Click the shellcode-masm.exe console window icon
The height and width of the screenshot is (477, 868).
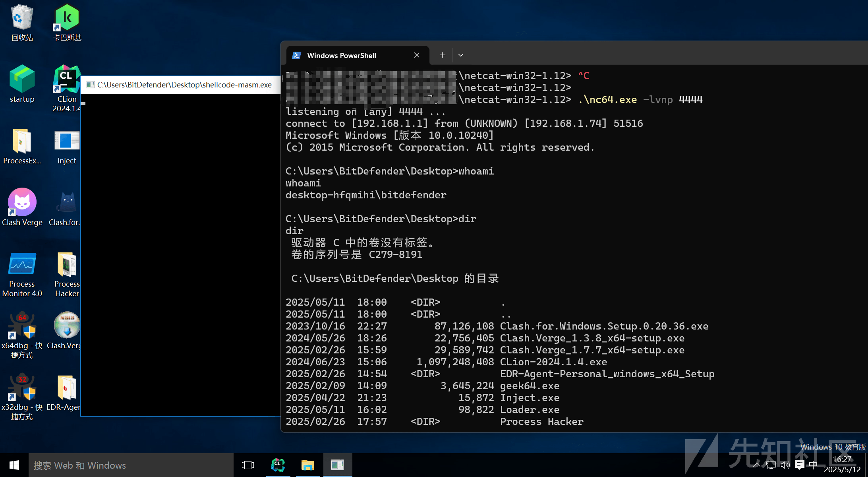tap(90, 85)
